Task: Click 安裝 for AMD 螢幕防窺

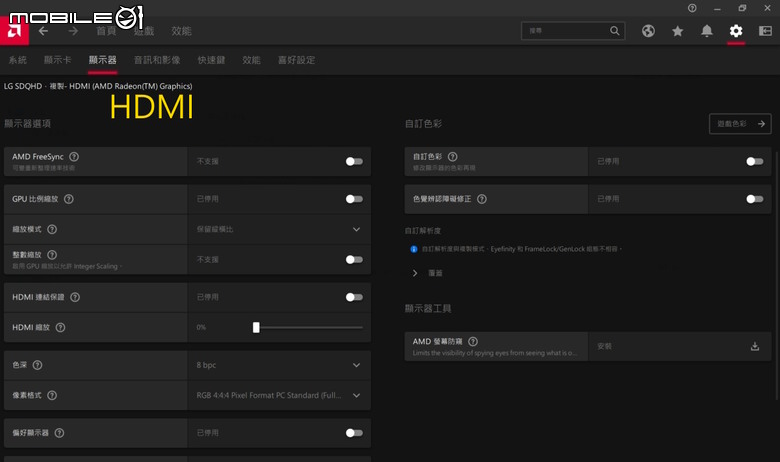Action: pyautogui.click(x=604, y=346)
